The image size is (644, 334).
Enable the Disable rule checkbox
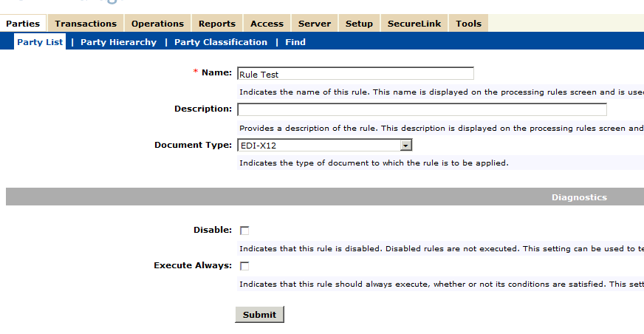(244, 231)
